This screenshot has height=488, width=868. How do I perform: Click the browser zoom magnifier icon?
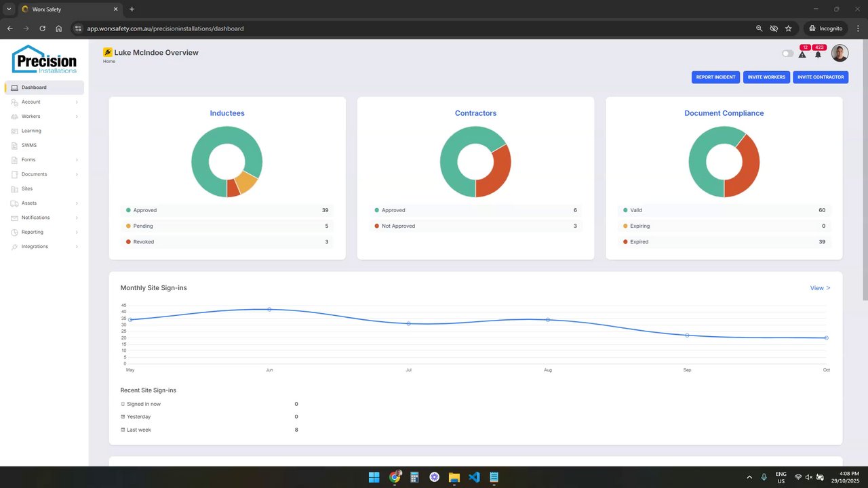[759, 28]
